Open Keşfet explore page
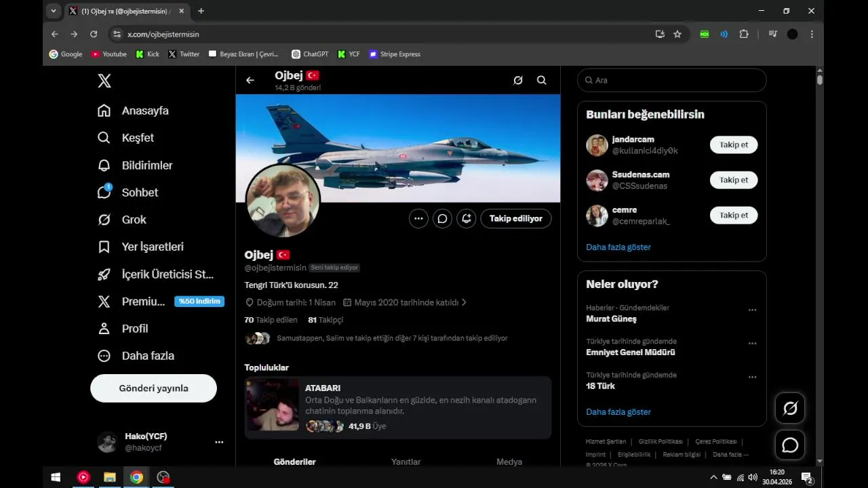Screen dimensions: 868x488 (125, 138)
